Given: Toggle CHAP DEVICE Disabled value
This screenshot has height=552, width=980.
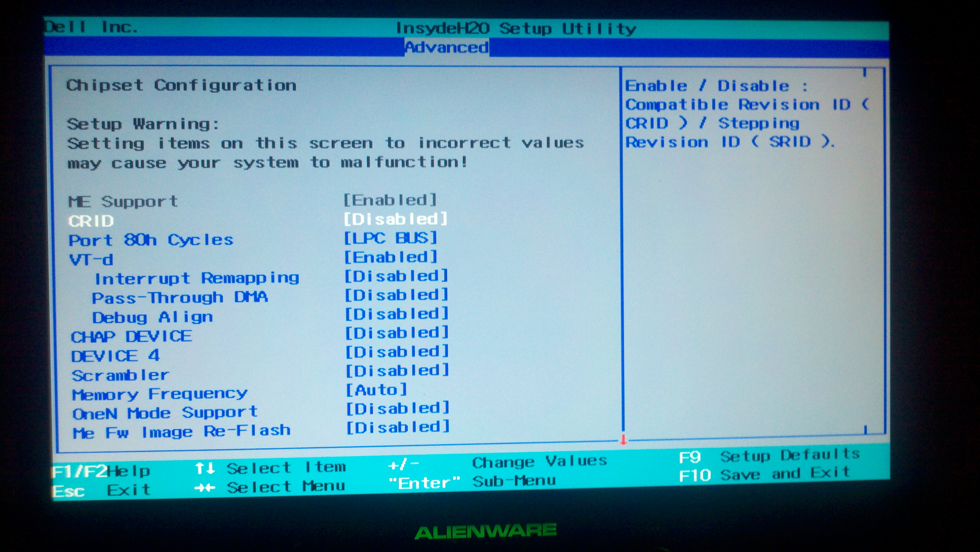Looking at the screenshot, I should tap(397, 333).
